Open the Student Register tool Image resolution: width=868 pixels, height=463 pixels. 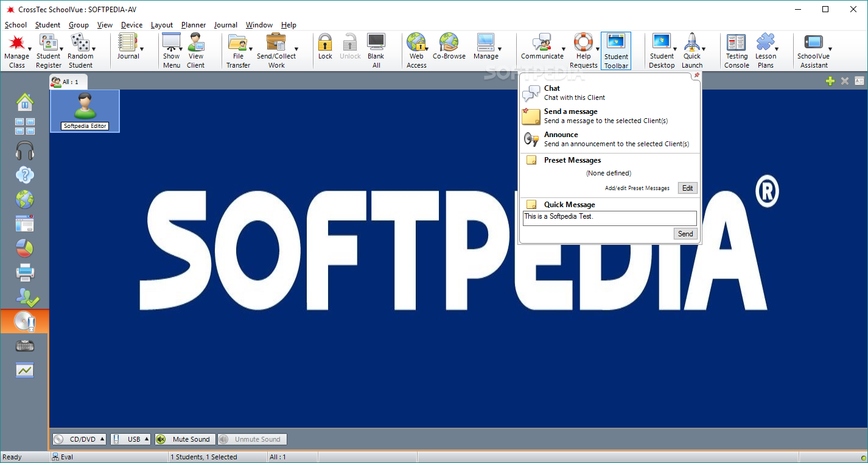pyautogui.click(x=49, y=50)
